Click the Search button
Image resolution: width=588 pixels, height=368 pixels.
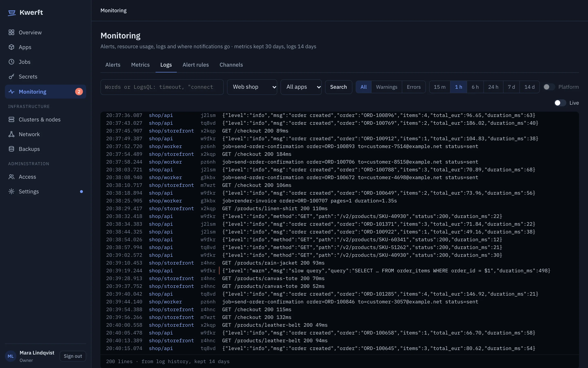339,87
